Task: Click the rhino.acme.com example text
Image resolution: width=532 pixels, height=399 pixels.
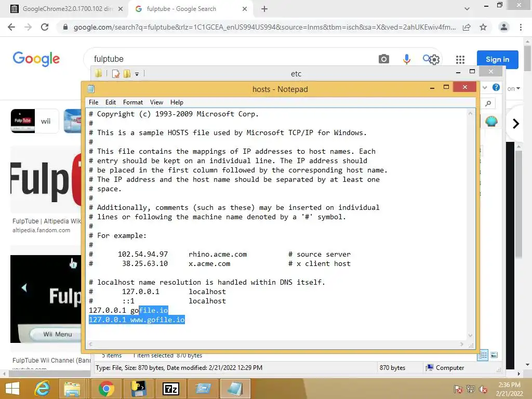Action: point(218,255)
